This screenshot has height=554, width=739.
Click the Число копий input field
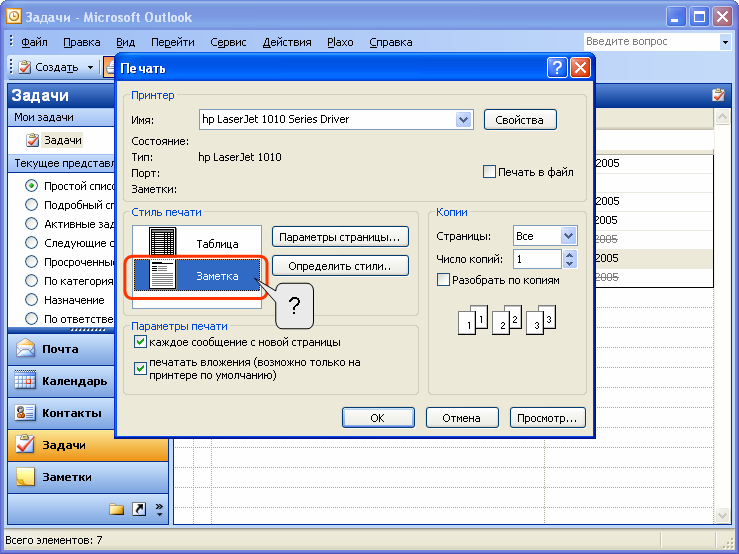[x=537, y=259]
